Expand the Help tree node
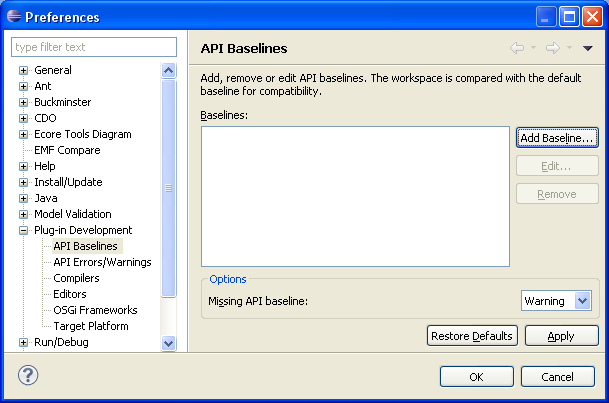 tap(23, 166)
